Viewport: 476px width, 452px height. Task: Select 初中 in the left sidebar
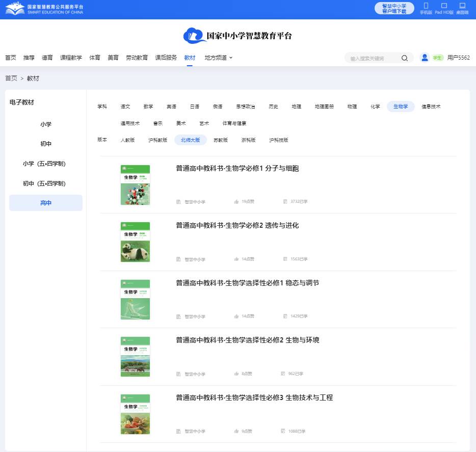[45, 144]
